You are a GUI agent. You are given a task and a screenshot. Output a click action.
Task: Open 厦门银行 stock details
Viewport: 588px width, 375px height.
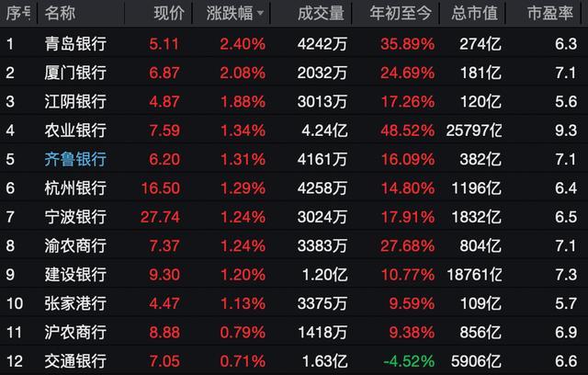75,72
